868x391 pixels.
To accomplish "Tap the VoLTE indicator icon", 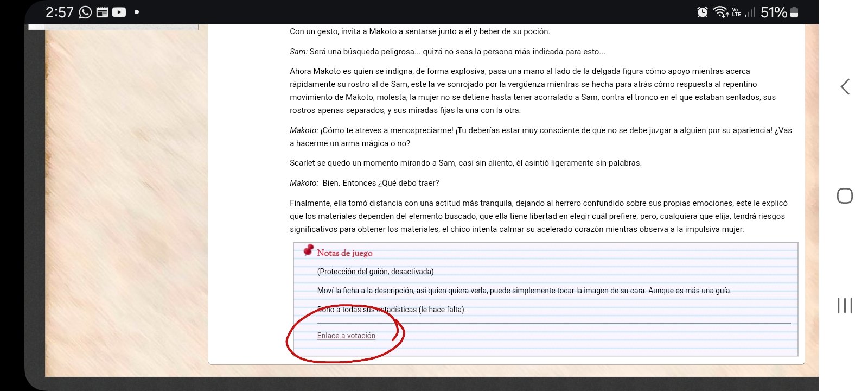I will click(x=736, y=12).
